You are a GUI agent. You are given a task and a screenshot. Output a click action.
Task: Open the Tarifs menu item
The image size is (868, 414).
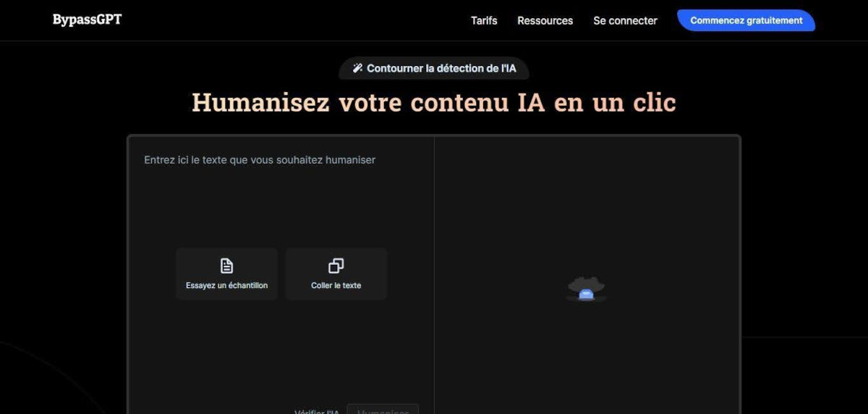point(484,20)
